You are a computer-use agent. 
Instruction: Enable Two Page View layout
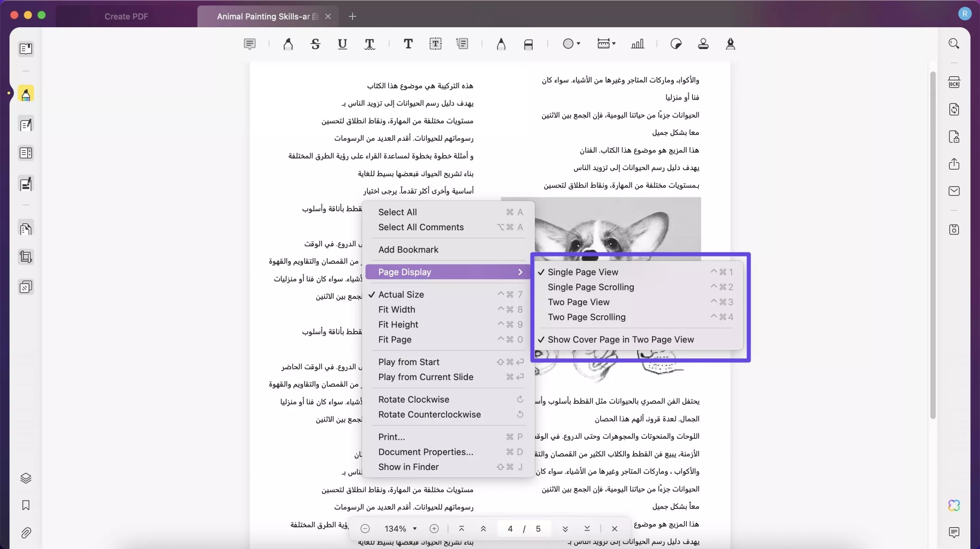click(x=578, y=302)
